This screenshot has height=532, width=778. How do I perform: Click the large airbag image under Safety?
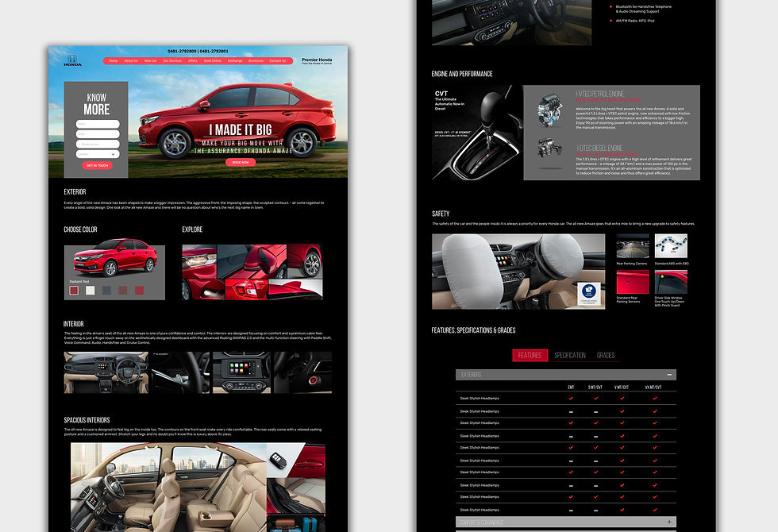click(x=518, y=272)
